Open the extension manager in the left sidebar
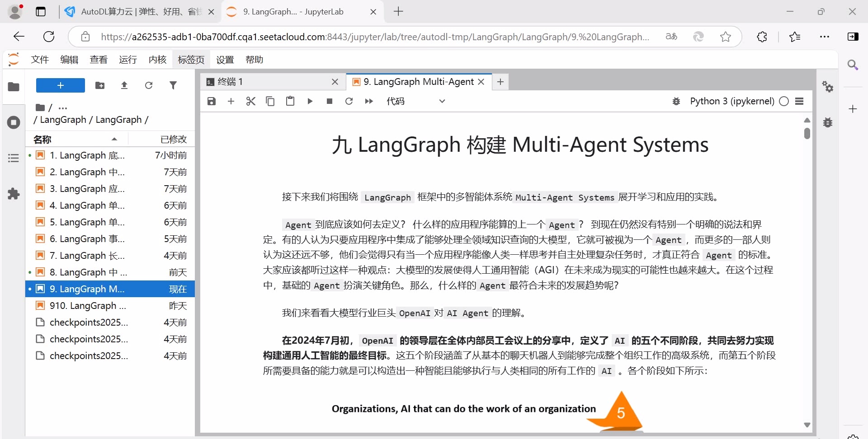 (x=13, y=194)
